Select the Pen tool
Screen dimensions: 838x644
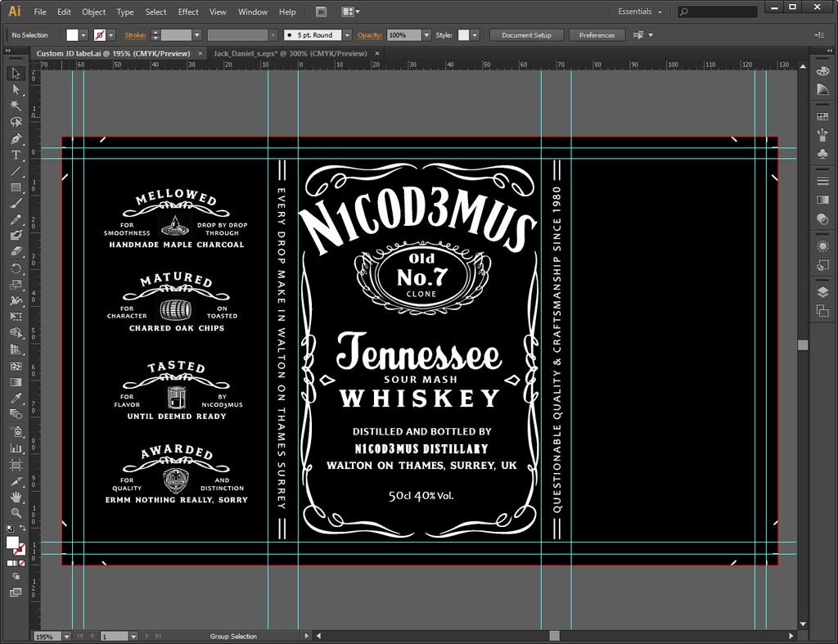point(16,138)
